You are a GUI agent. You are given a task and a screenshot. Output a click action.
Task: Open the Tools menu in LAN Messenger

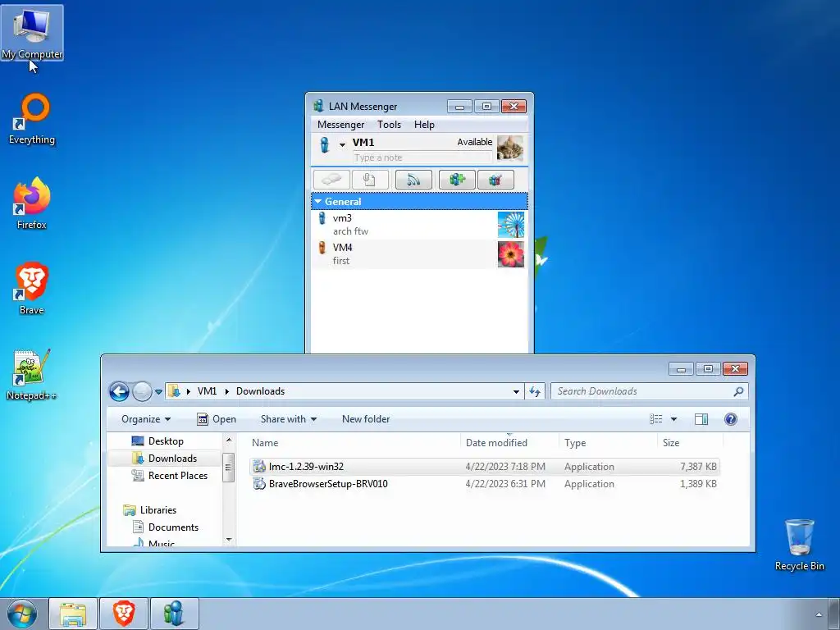click(x=389, y=125)
